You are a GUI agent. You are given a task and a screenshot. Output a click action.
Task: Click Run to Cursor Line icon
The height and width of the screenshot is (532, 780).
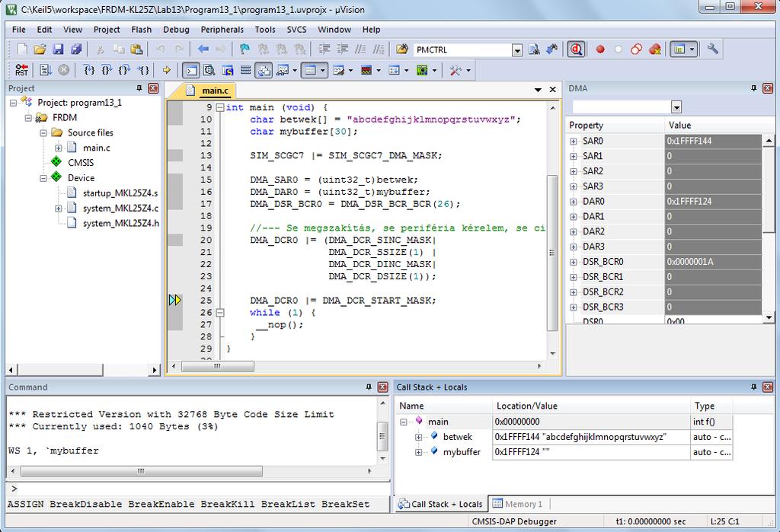coord(143,70)
